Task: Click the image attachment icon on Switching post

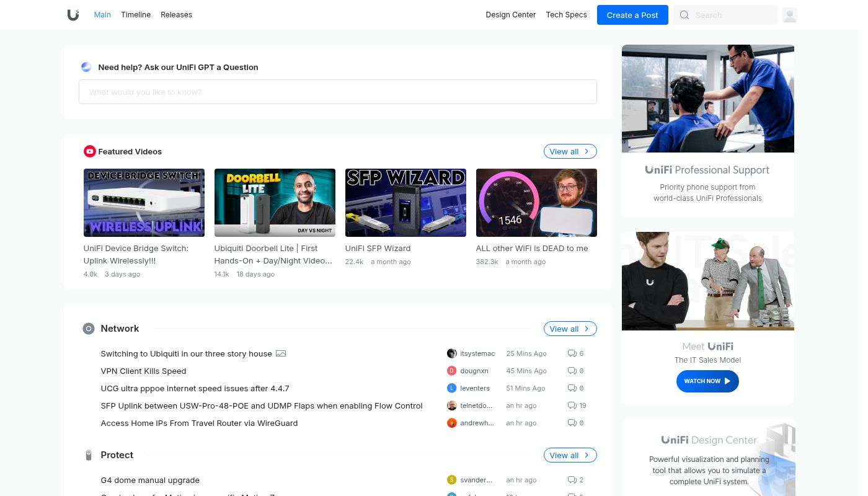Action: [281, 353]
